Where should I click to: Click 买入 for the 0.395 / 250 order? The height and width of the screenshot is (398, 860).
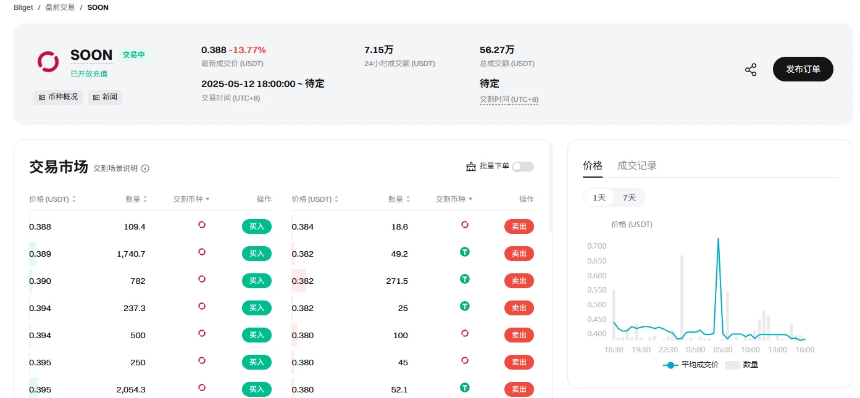pos(257,362)
